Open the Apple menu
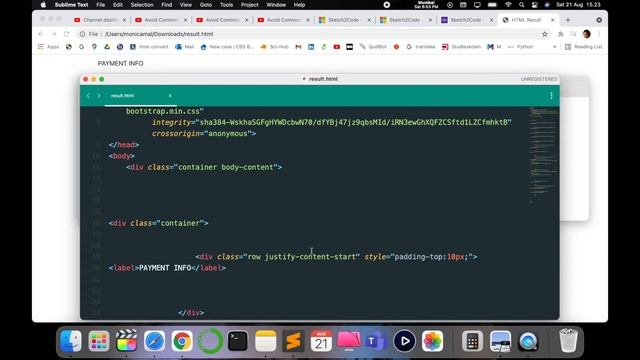 tap(44, 5)
